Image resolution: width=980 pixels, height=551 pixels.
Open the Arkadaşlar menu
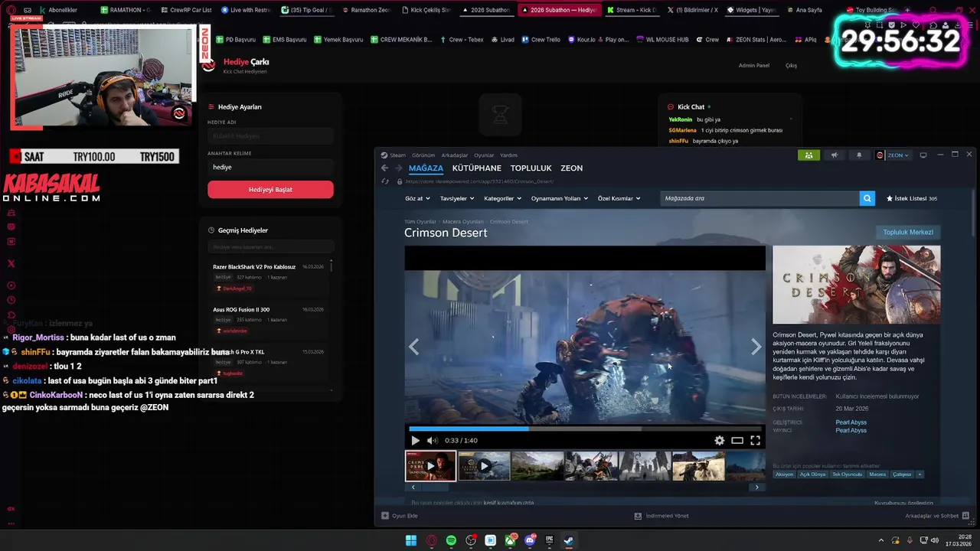[454, 155]
